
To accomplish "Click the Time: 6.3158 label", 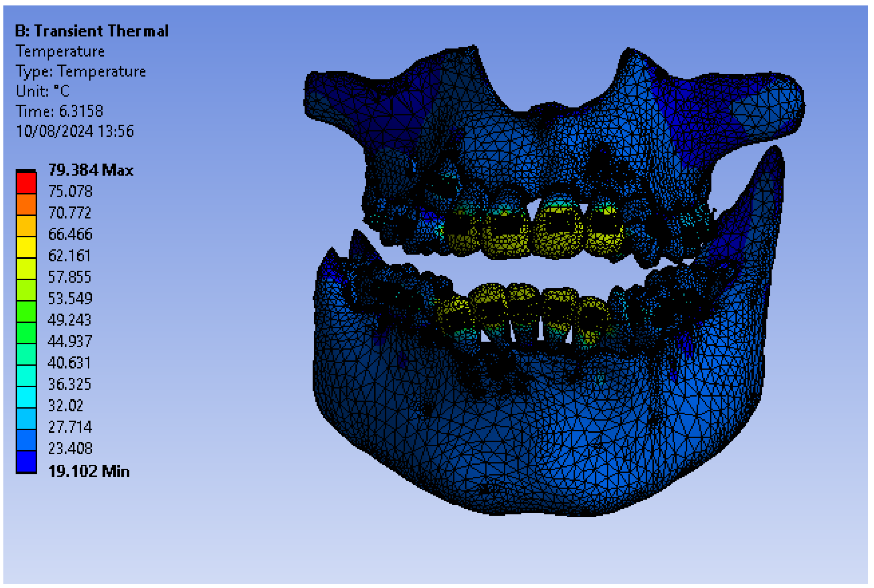I will (x=59, y=111).
